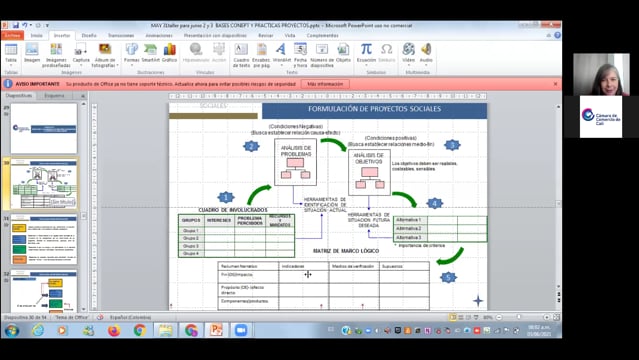The width and height of the screenshot is (639, 360).
Task: Click the Ecuación pi icon
Action: (366, 49)
